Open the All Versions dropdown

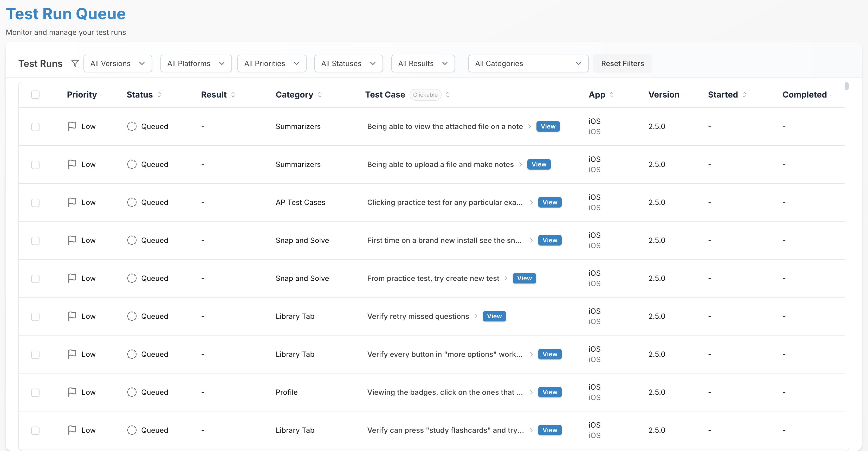118,63
